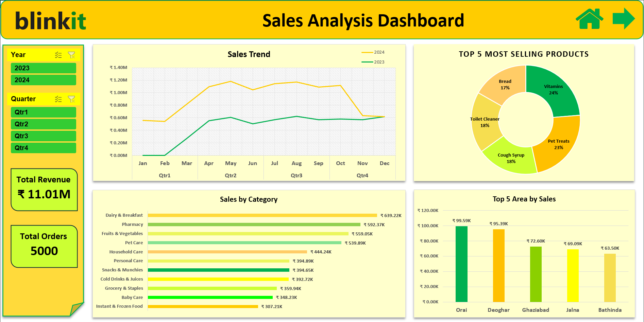Click the Baby Care bar

pos(210,297)
